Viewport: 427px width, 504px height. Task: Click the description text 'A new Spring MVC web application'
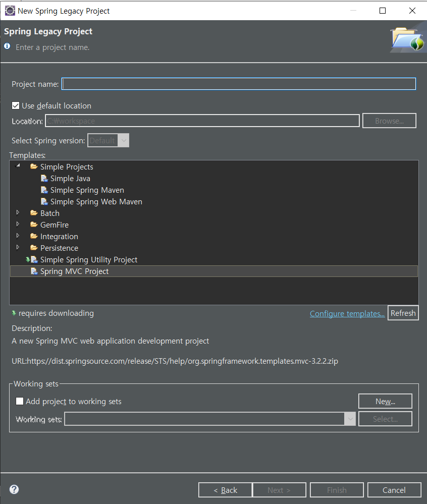111,341
